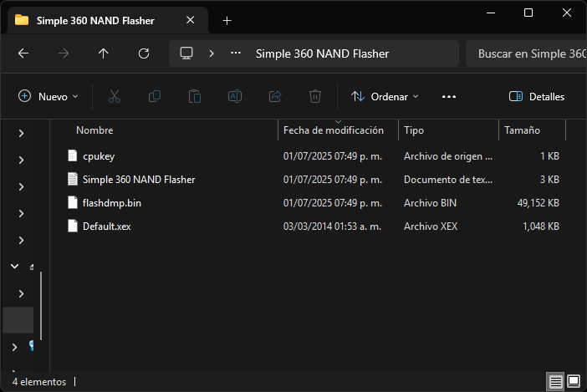Click the PC monitor icon in address bar
This screenshot has height=392, width=587.
(x=186, y=53)
